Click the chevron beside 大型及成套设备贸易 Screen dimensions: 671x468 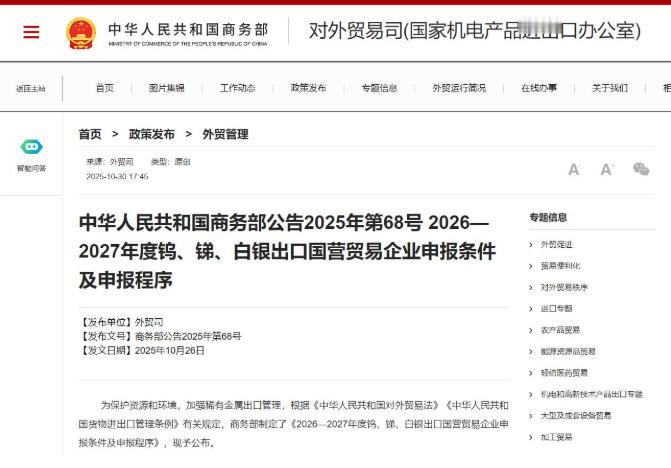coord(531,416)
